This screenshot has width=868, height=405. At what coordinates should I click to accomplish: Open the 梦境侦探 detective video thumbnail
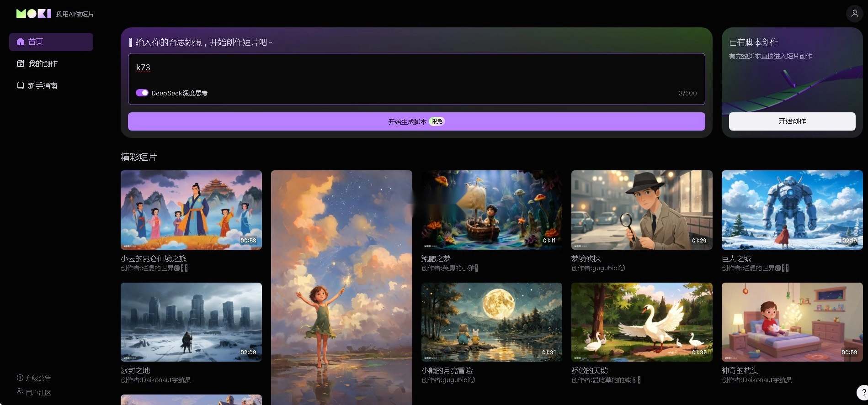tap(641, 210)
